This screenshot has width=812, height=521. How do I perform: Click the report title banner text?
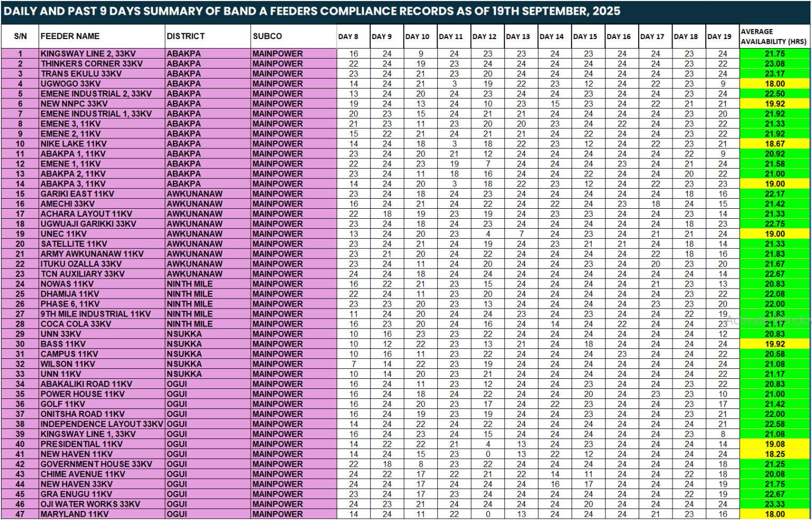[312, 12]
